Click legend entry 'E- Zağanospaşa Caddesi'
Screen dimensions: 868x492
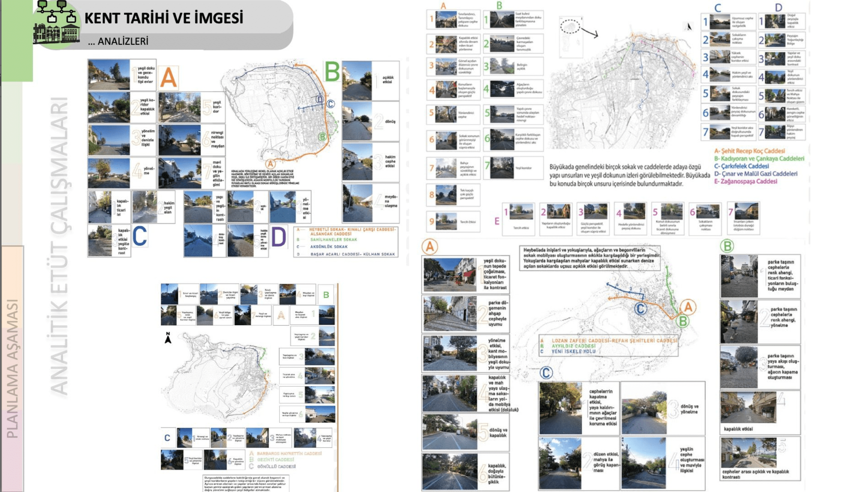(746, 181)
